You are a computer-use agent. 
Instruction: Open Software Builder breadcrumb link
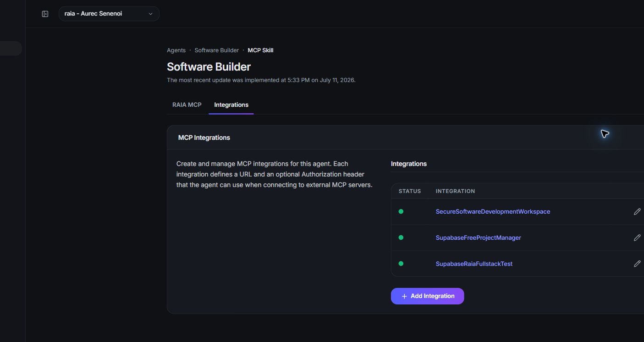[x=217, y=50]
